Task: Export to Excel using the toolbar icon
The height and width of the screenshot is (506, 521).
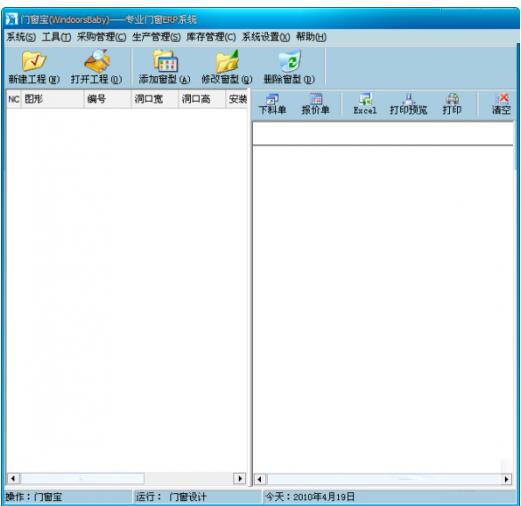Action: click(365, 104)
